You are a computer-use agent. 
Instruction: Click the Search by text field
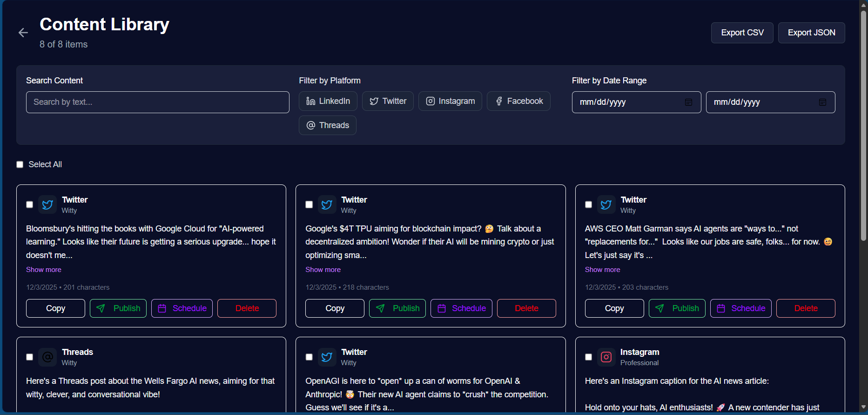[158, 102]
